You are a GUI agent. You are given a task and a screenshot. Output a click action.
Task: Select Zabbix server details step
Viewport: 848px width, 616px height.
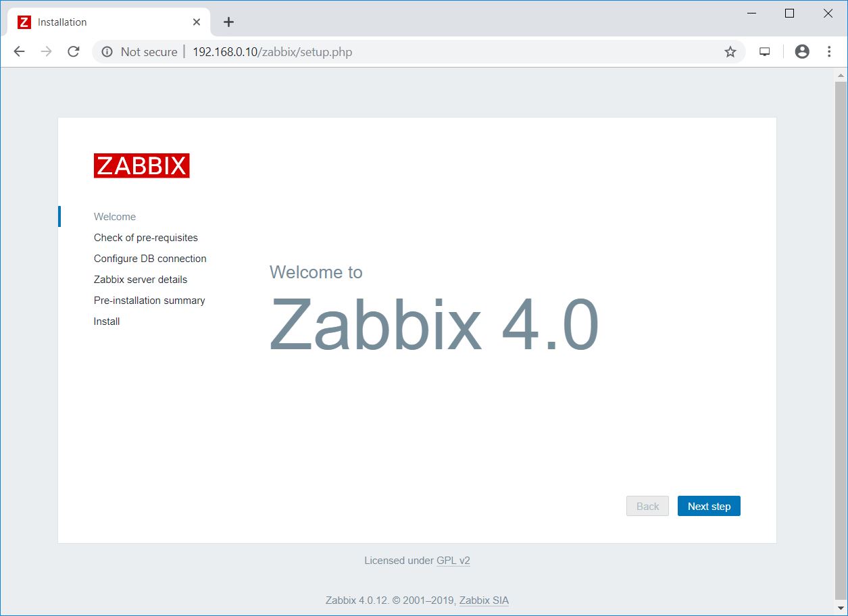pos(141,280)
